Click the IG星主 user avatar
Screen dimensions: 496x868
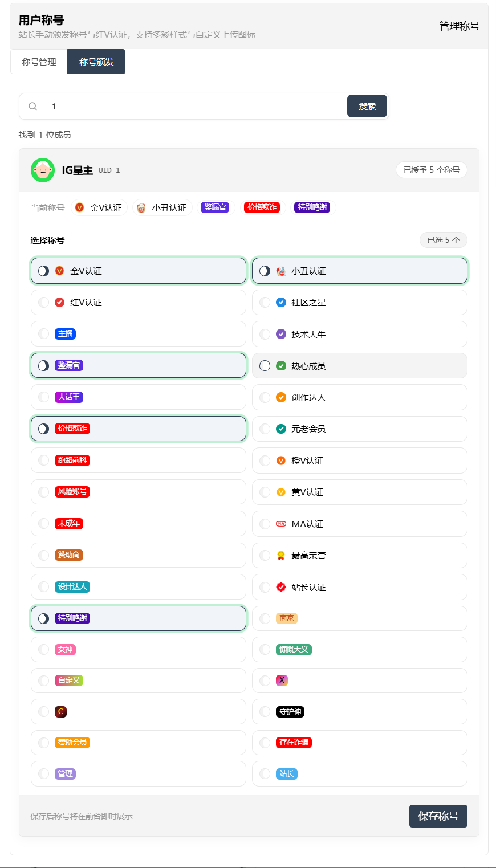(x=43, y=170)
